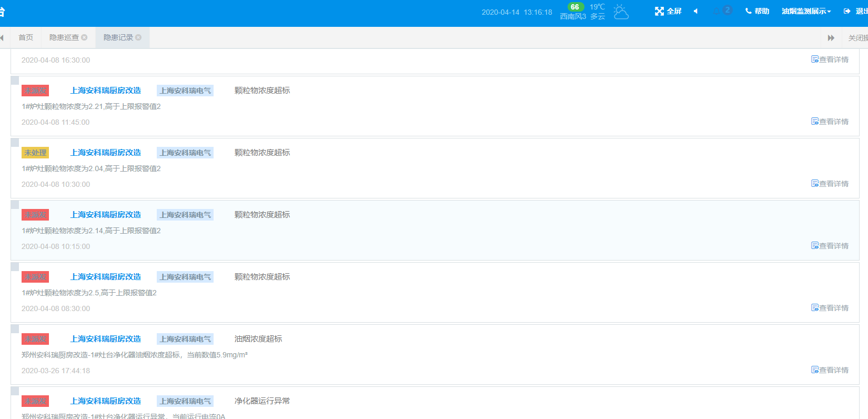
Task: Open the 关闭操作 tab actions dropdown
Action: pos(857,38)
